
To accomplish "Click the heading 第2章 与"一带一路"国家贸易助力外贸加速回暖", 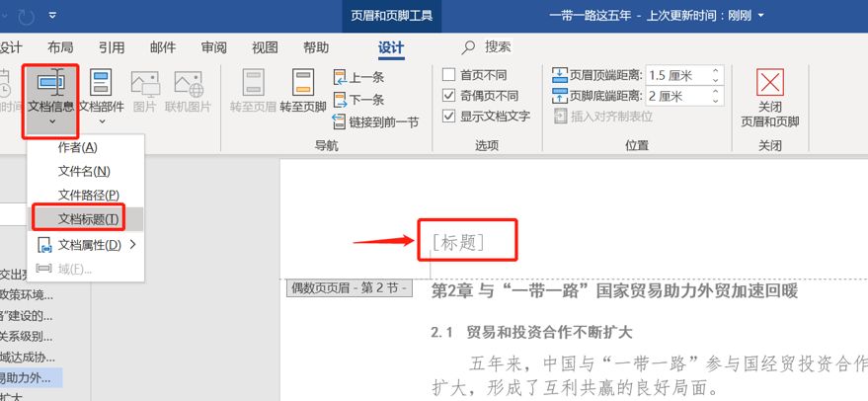I will 614,291.
